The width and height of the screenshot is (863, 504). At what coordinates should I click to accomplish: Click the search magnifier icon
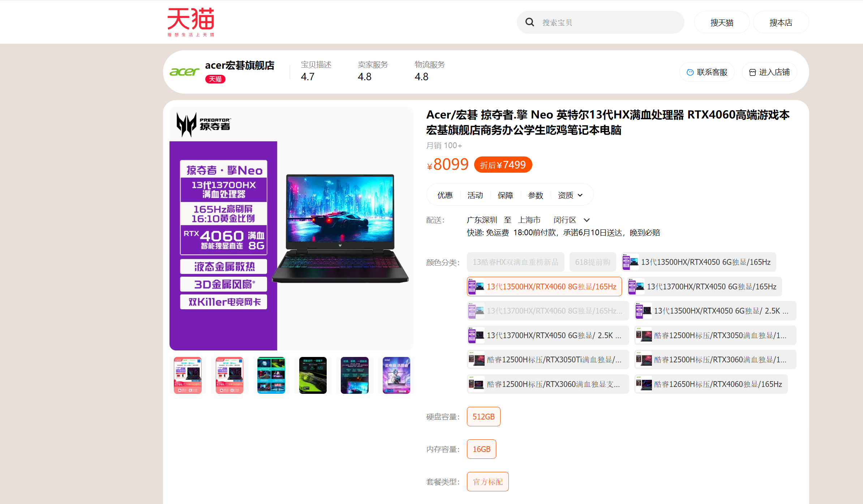tap(530, 22)
